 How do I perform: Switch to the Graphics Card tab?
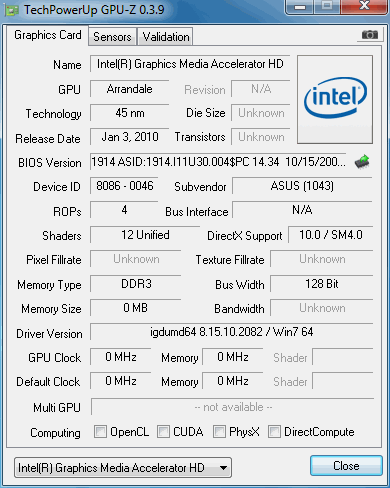(48, 35)
